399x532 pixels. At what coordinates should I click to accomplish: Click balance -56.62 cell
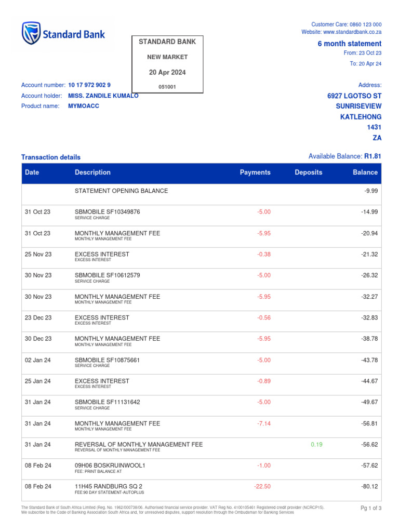pyautogui.click(x=369, y=445)
